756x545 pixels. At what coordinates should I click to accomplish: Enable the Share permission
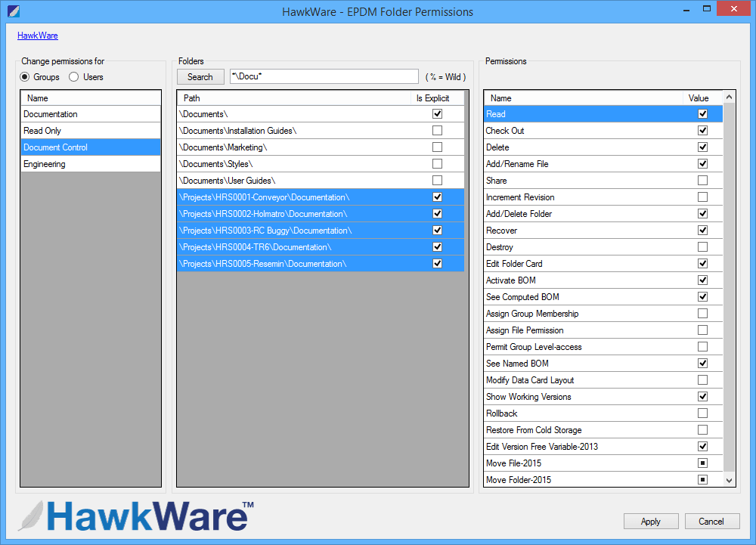(x=702, y=180)
